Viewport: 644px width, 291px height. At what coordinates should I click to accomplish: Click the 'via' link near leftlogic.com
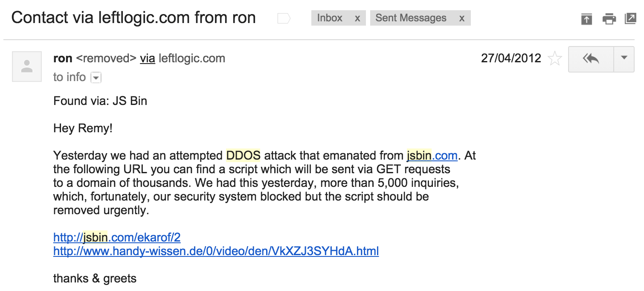(x=148, y=58)
